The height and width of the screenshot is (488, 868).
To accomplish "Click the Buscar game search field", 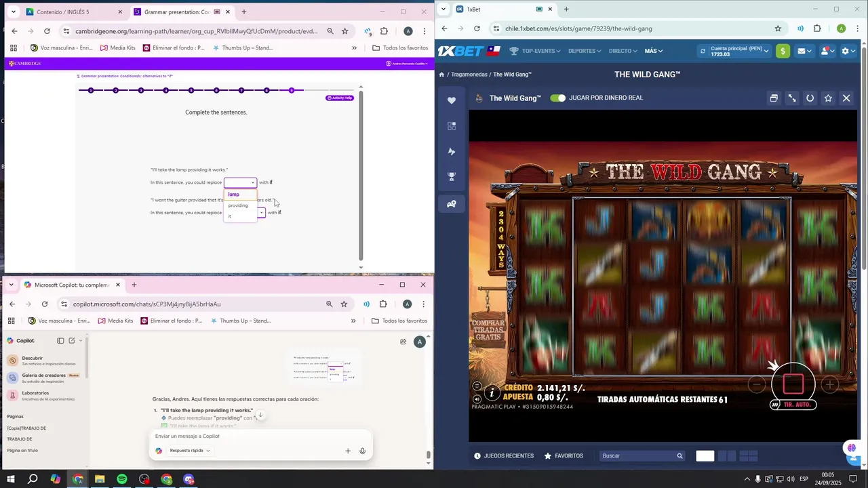I will coord(642,456).
